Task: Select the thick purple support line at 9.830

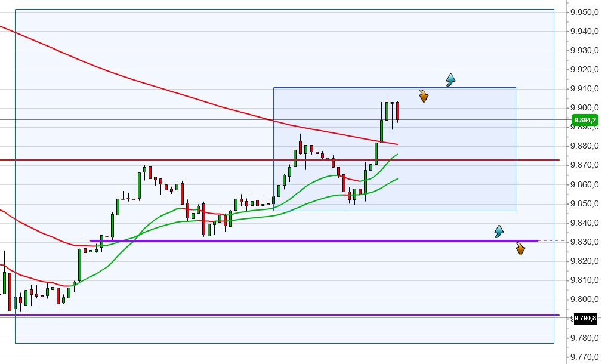Action: pyautogui.click(x=298, y=240)
